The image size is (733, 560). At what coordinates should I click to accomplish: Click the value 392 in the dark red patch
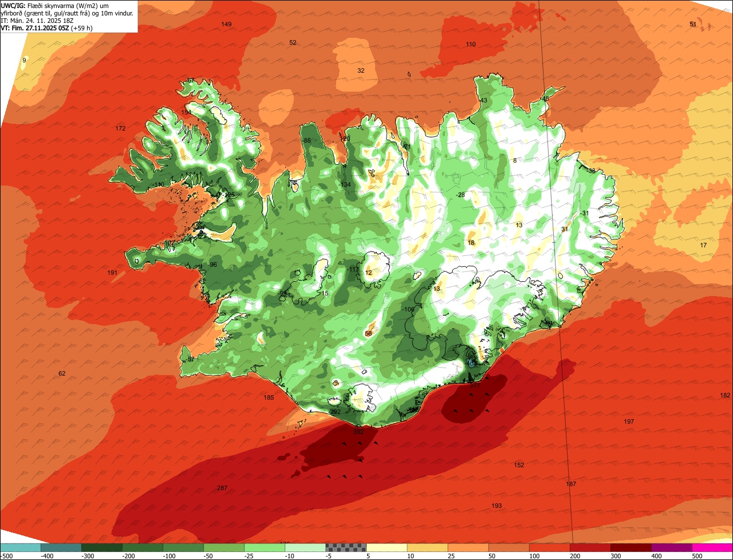pyautogui.click(x=358, y=432)
